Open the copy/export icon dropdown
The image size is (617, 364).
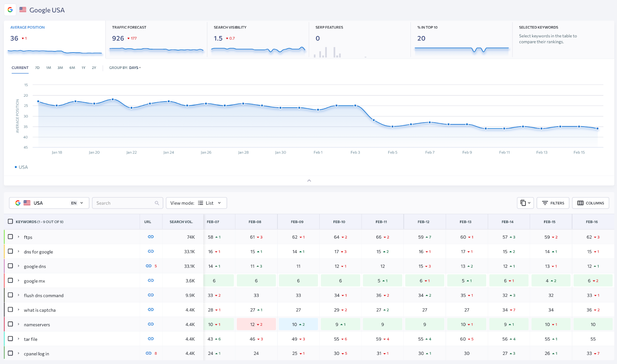click(x=525, y=203)
